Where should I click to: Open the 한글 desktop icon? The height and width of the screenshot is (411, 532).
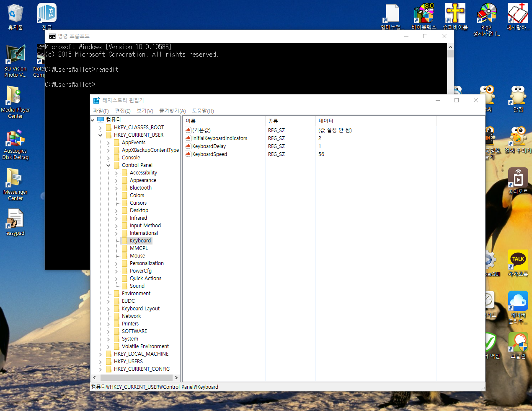point(47,17)
